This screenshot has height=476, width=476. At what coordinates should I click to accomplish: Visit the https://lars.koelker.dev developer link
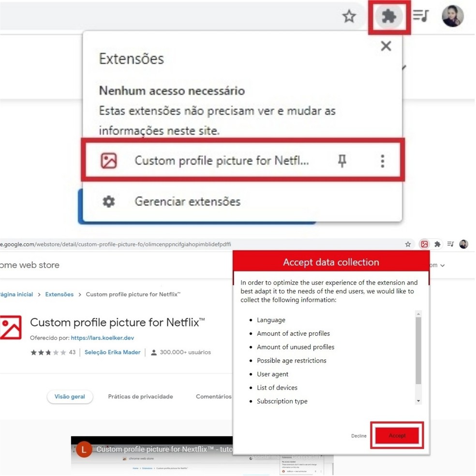click(102, 338)
